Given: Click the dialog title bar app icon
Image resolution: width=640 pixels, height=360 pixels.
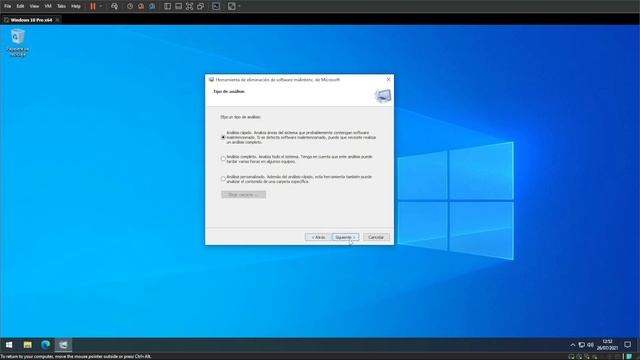Looking at the screenshot, I should click(211, 80).
